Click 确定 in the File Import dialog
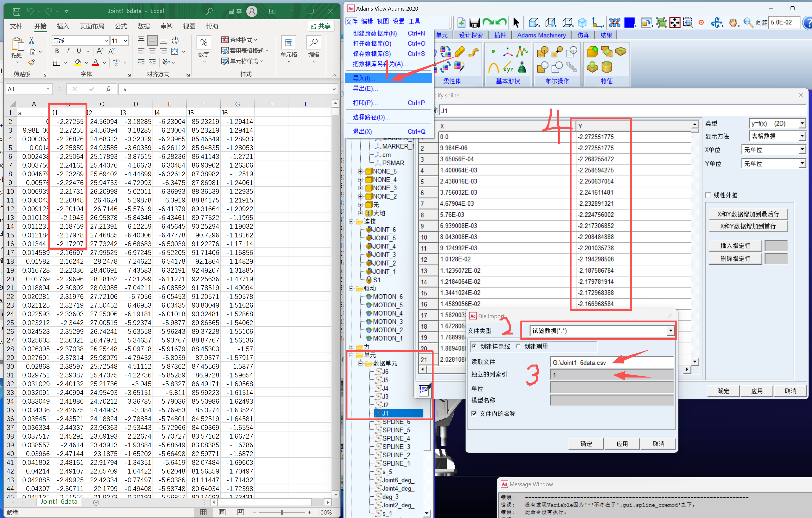The image size is (812, 518). (586, 444)
